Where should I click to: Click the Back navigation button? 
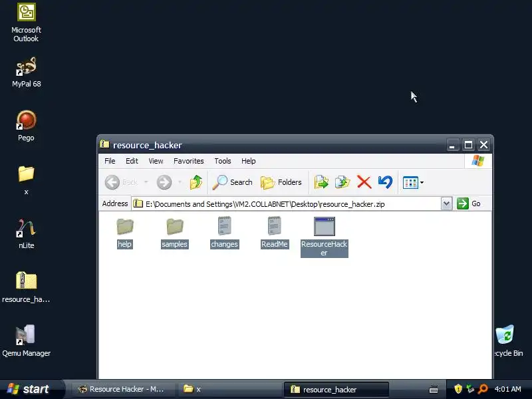(121, 182)
